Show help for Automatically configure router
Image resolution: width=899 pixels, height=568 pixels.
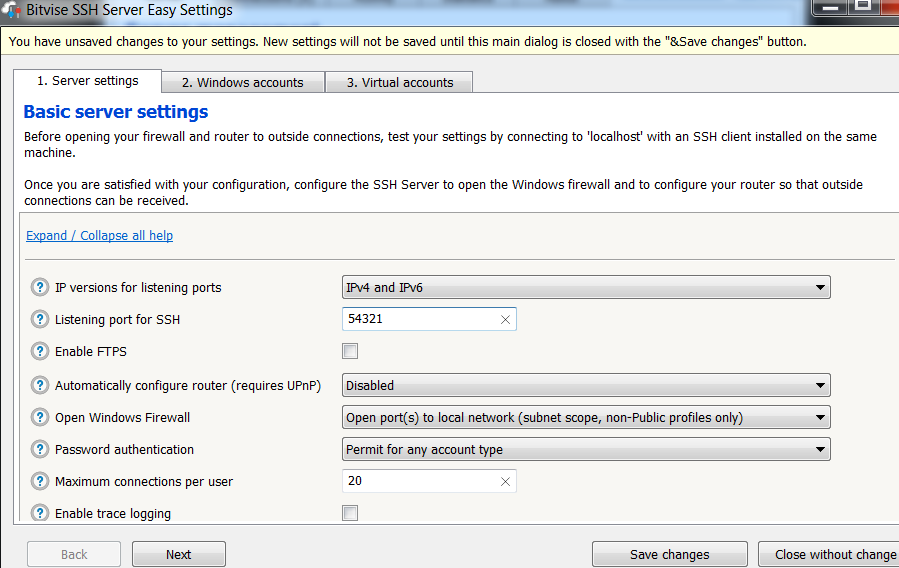pyautogui.click(x=40, y=385)
